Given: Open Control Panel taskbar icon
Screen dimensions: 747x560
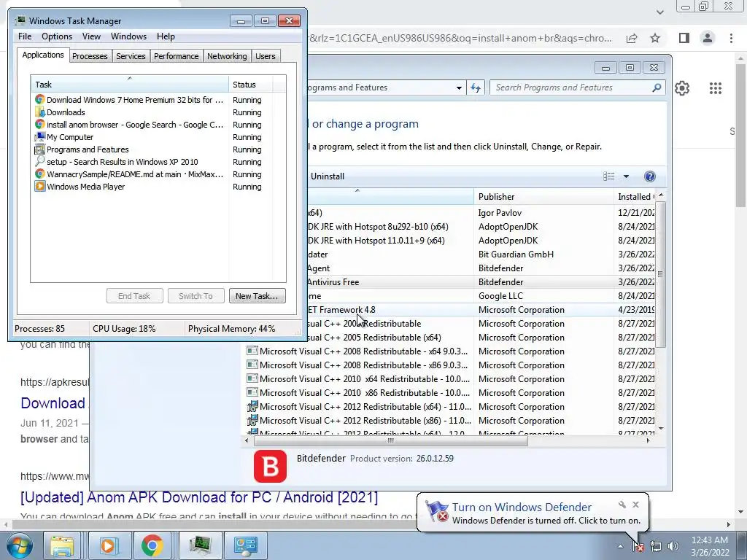Looking at the screenshot, I should click(x=245, y=545).
